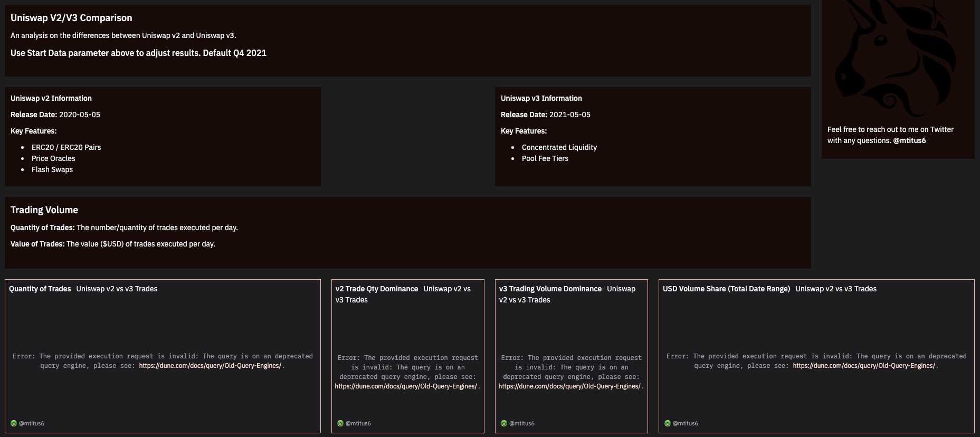Click the 'ERC20 / ERC20 Pairs' bullet
Viewport: 980px width, 437px height.
[x=66, y=147]
